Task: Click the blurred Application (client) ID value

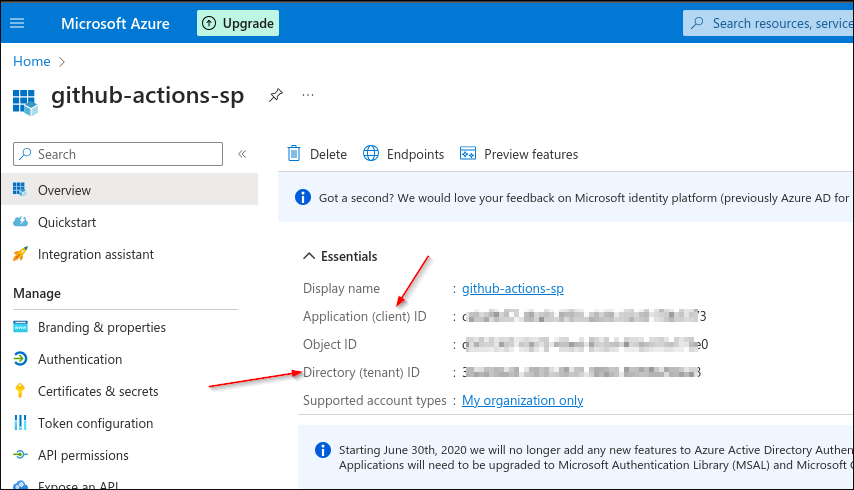Action: [584, 316]
